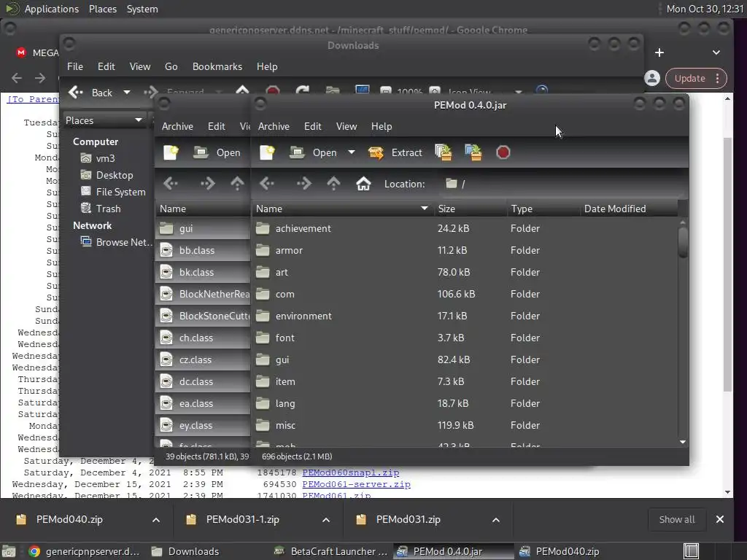The height and width of the screenshot is (560, 747).
Task: Expand options for the PEMod040.zip download
Action: point(156,519)
